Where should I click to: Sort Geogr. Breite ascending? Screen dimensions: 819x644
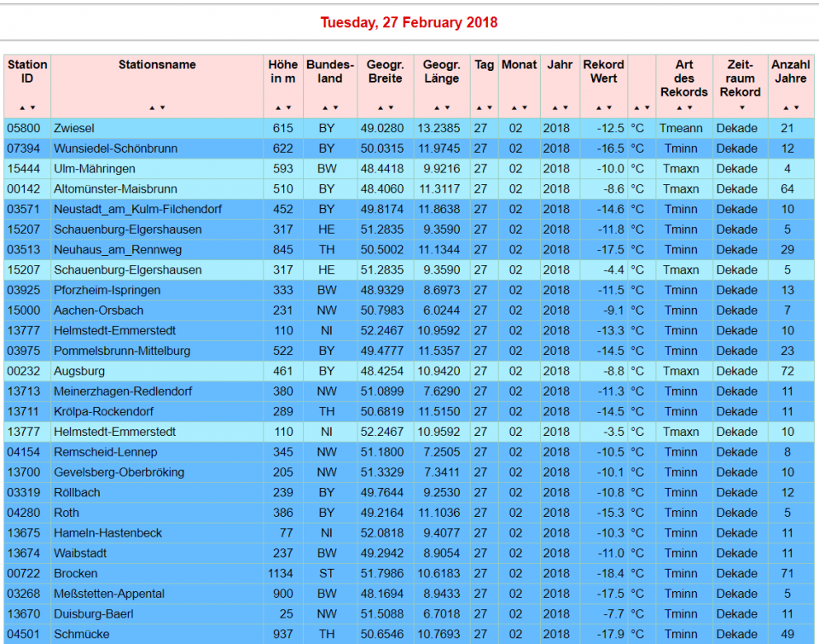pos(380,108)
